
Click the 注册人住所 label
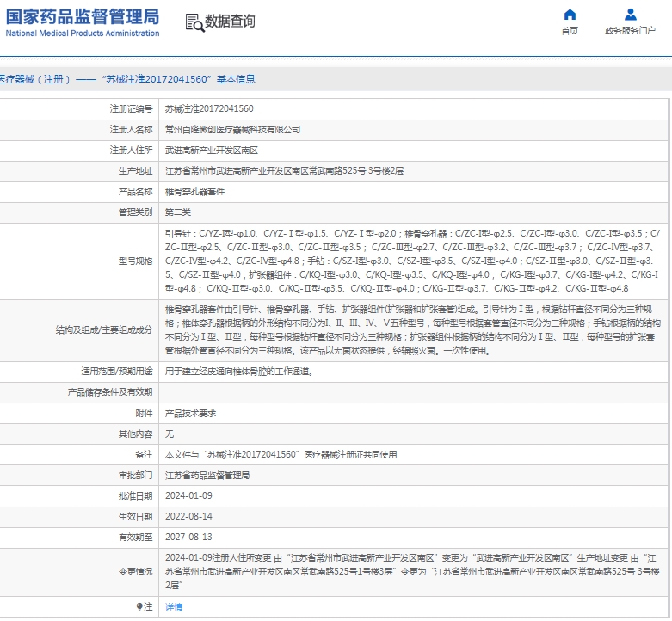pyautogui.click(x=131, y=151)
